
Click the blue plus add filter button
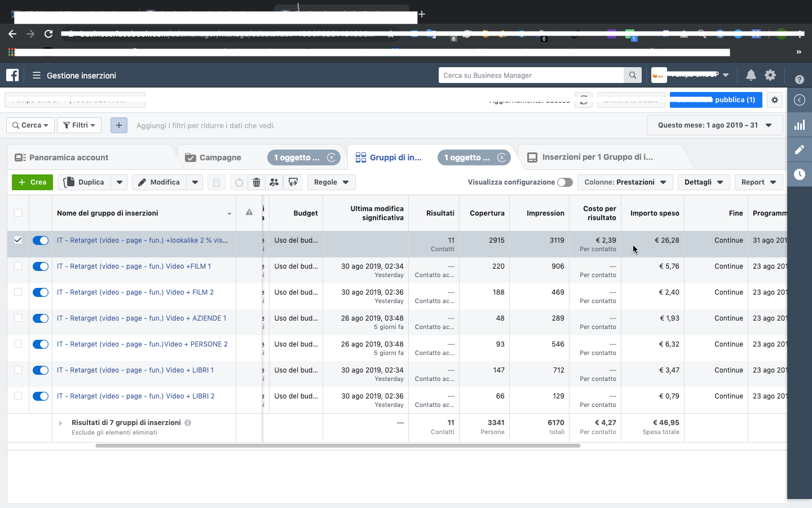click(119, 125)
